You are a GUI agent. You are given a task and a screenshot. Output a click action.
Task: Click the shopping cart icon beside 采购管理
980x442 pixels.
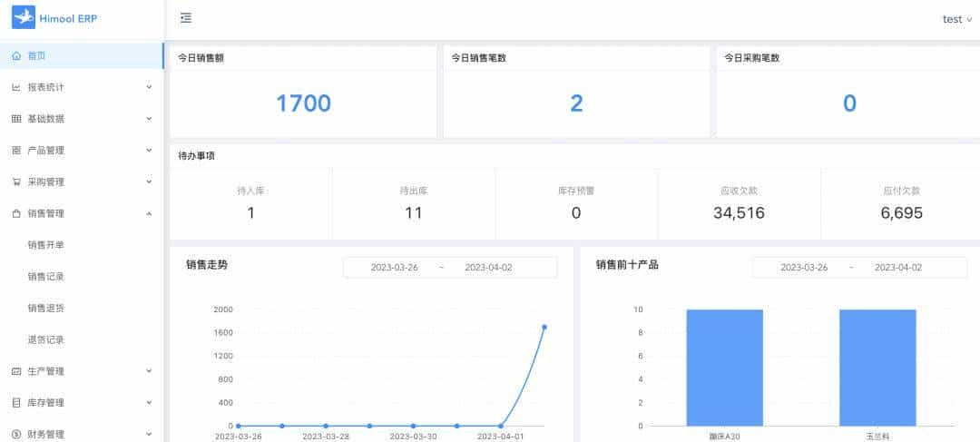click(17, 182)
